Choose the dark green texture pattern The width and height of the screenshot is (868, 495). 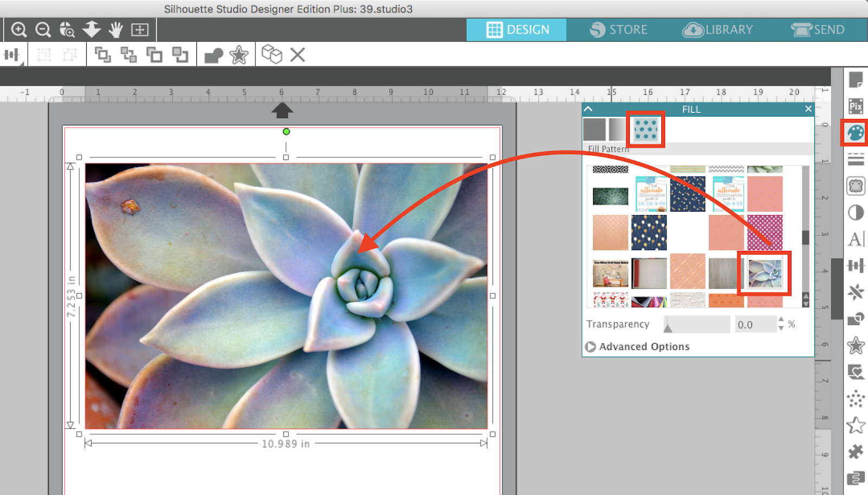(x=610, y=196)
